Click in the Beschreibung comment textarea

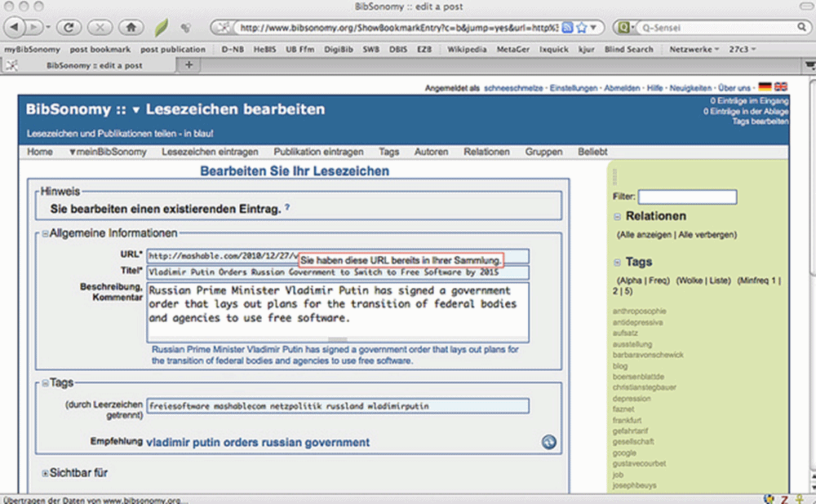[338, 312]
